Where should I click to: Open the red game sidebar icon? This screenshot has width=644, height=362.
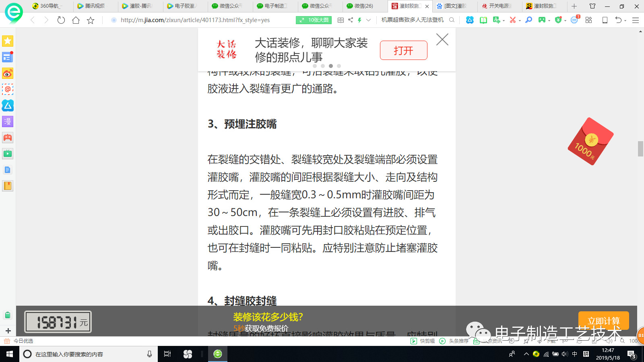pos(8,138)
